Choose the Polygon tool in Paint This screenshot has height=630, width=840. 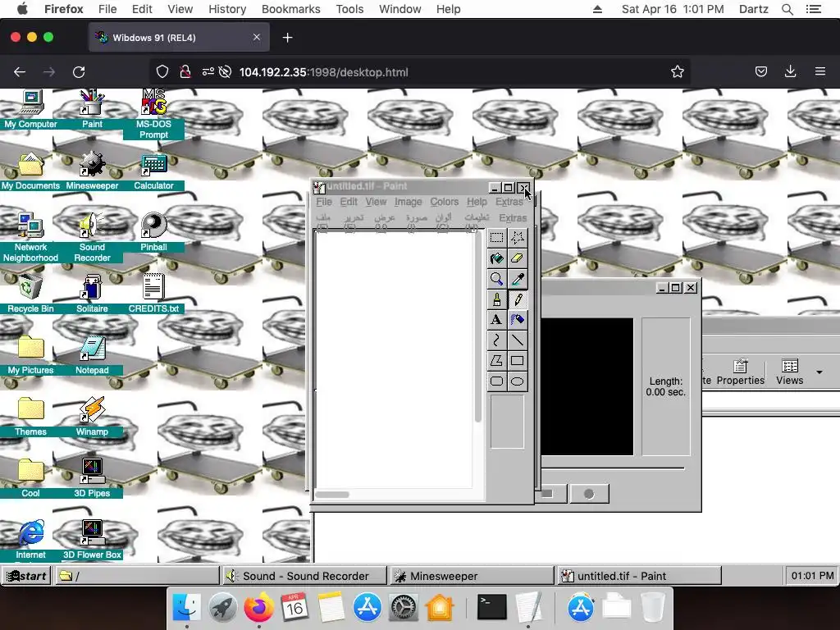(x=496, y=361)
